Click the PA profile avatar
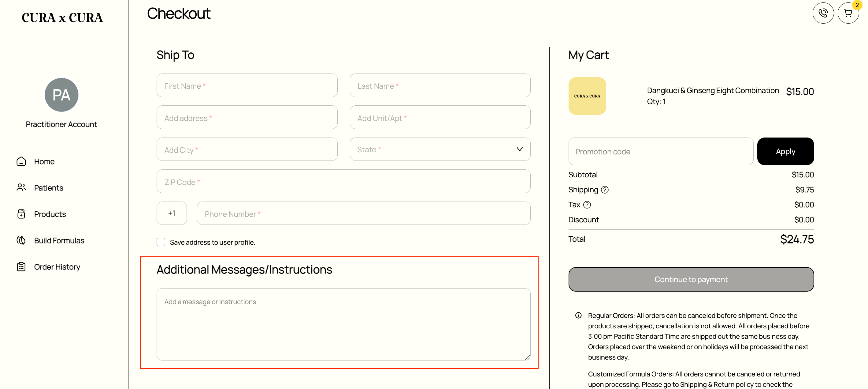Viewport: 868px width, 389px height. pyautogui.click(x=61, y=95)
